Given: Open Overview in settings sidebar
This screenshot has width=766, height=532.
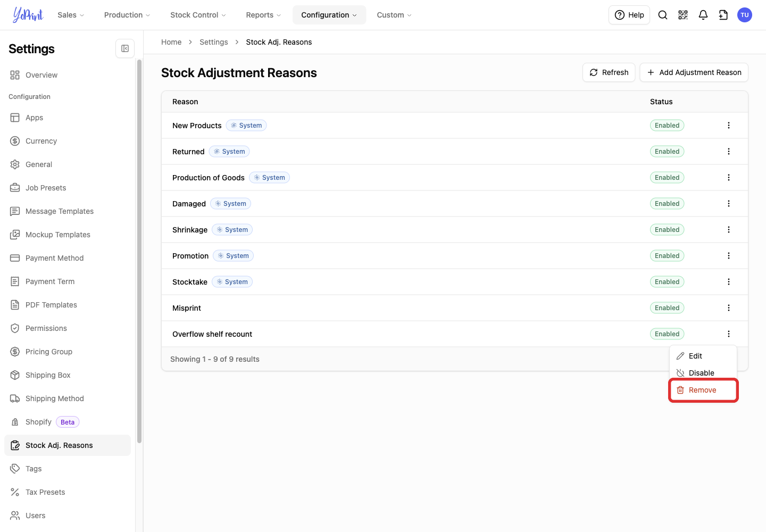Looking at the screenshot, I should [68, 75].
